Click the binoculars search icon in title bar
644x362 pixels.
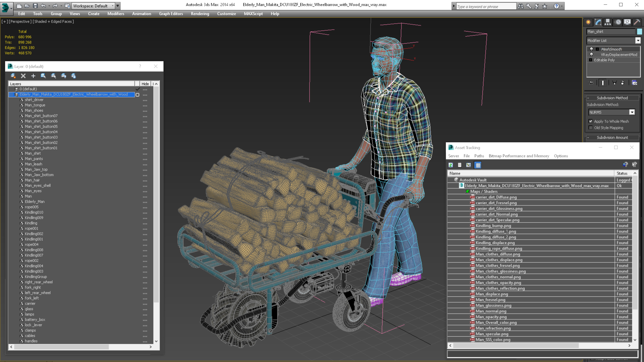[521, 6]
